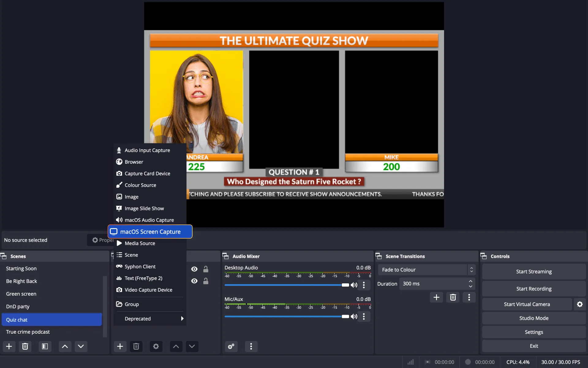Click the Audio Mixer dock panel icon
This screenshot has width=588, height=368.
226,256
